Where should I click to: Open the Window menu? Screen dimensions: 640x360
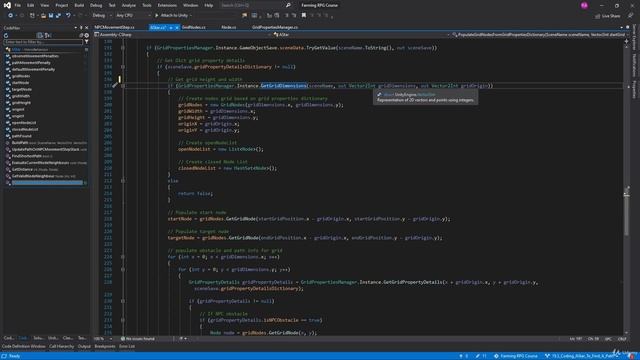tap(190, 5)
